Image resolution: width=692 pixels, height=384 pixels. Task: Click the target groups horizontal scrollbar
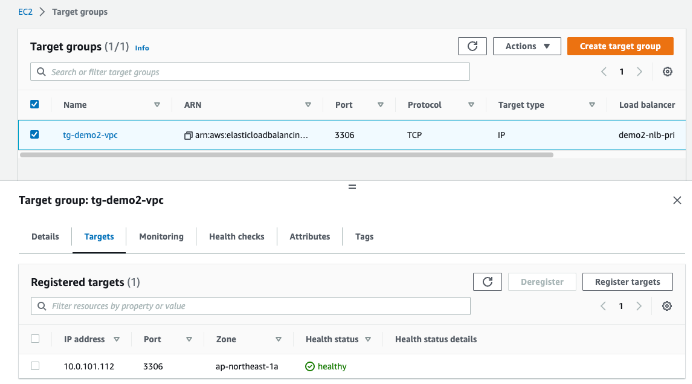click(286, 155)
